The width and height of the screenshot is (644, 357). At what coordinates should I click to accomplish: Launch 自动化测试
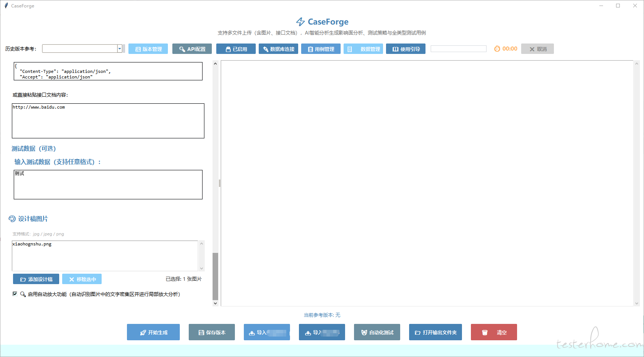point(377,332)
